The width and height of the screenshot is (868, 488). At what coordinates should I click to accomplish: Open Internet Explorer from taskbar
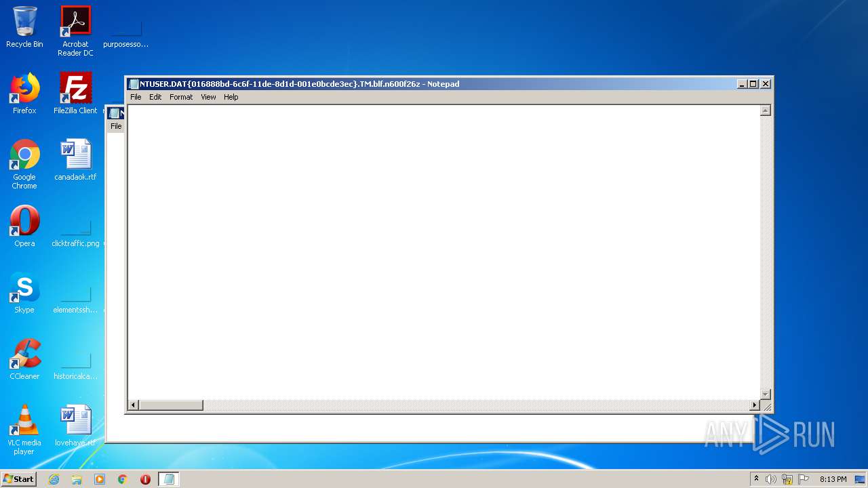(x=54, y=479)
